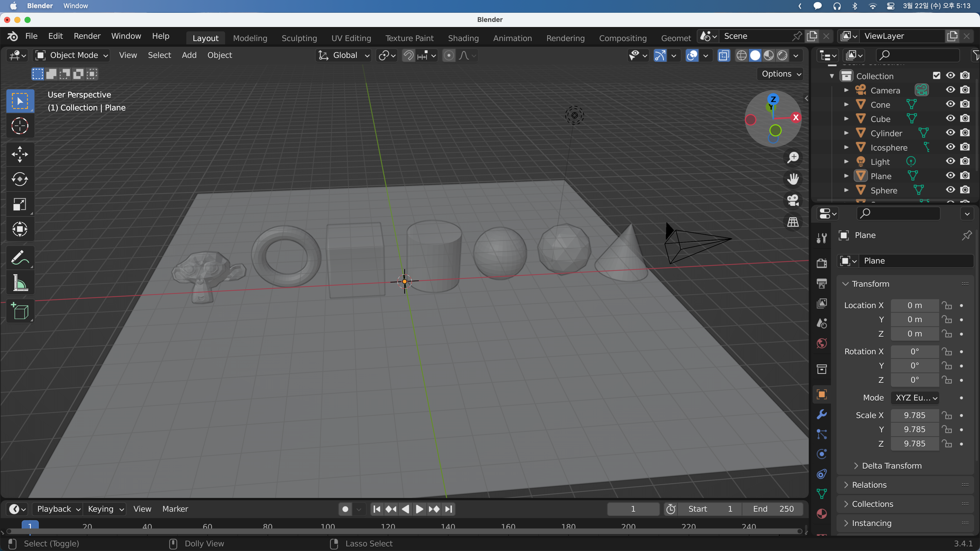The width and height of the screenshot is (980, 551).
Task: Click the red X axis gizmo
Action: (x=795, y=118)
